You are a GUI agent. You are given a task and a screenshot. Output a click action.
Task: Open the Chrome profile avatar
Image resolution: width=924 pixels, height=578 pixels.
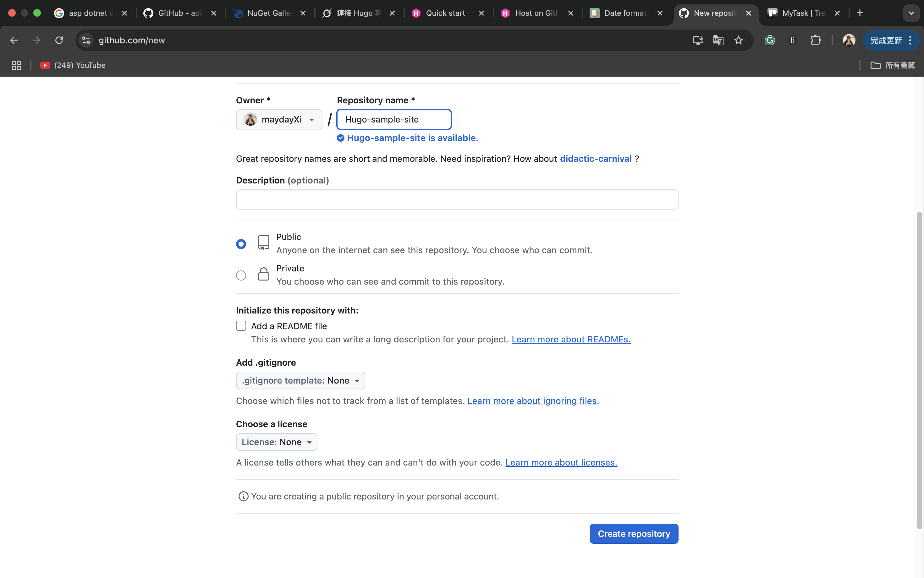click(x=849, y=40)
